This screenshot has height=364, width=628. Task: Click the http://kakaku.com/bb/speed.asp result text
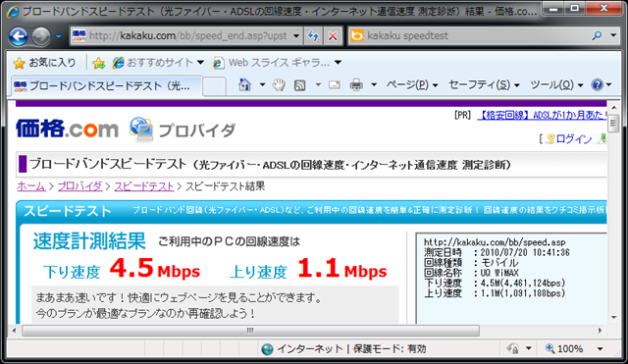coord(495,242)
